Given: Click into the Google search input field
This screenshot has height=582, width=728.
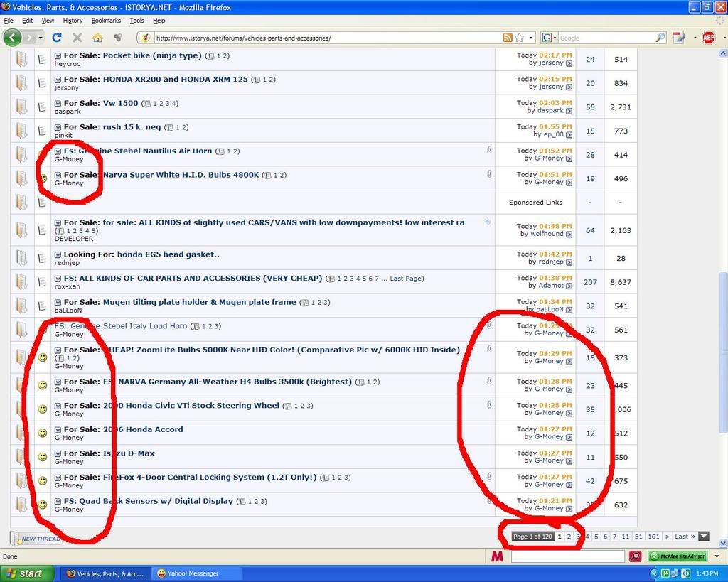Looking at the screenshot, I should pos(606,38).
